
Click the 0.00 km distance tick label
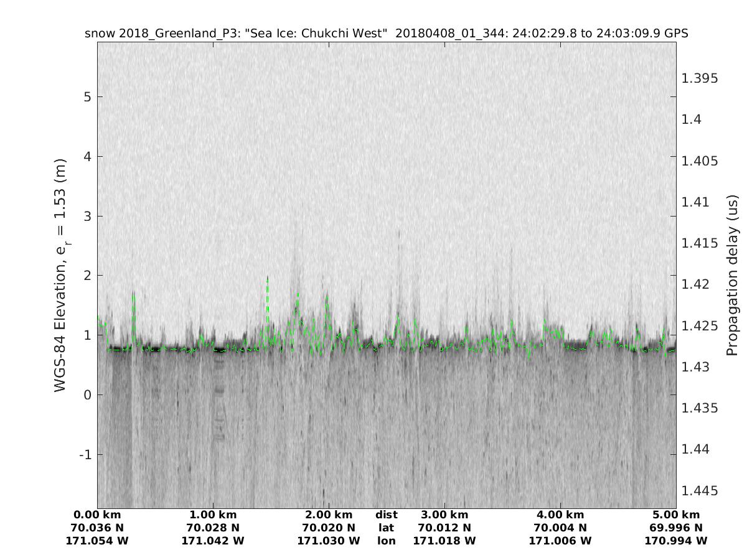click(x=97, y=515)
